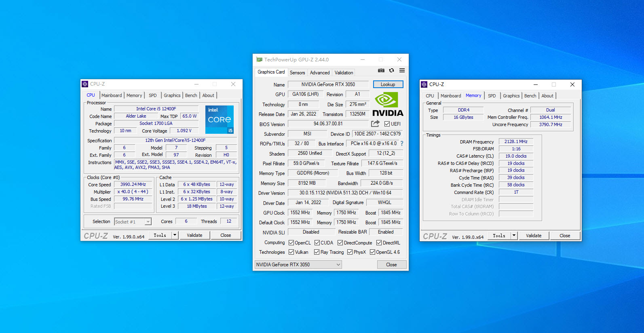Toggle the Ray Tracing checkbox
644x333 pixels.
(x=317, y=252)
